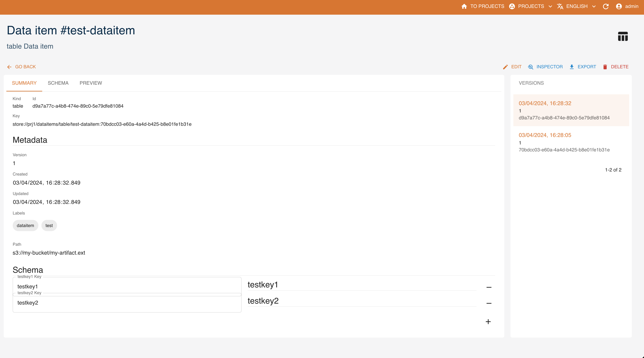Add a new schema entry with plus
The height and width of the screenshot is (358, 644).
(488, 322)
